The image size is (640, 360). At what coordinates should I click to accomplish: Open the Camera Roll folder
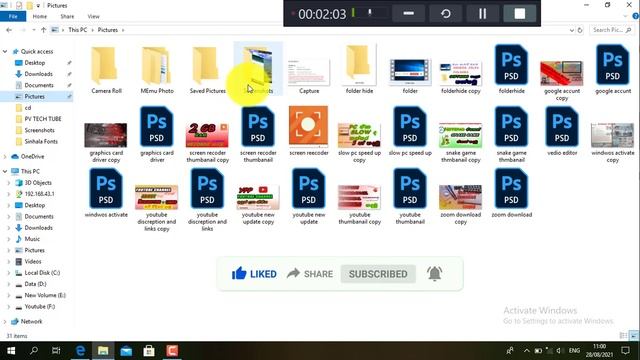[x=106, y=67]
